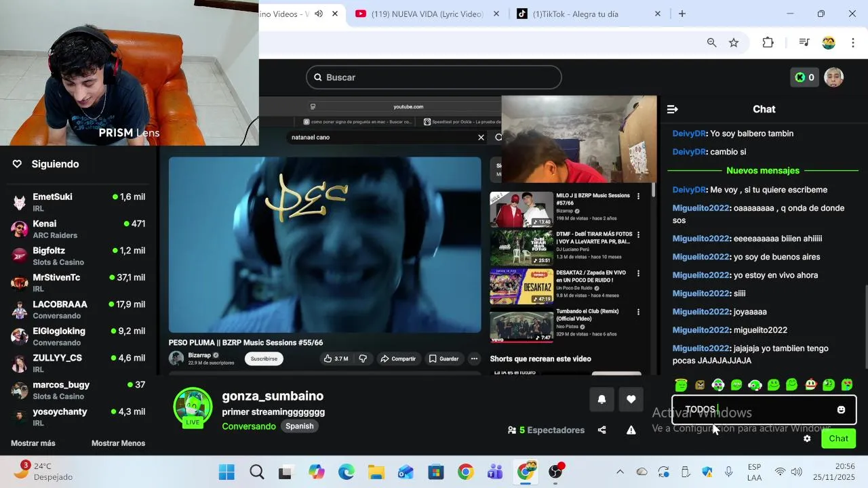Click the share stream icon

[x=601, y=430]
